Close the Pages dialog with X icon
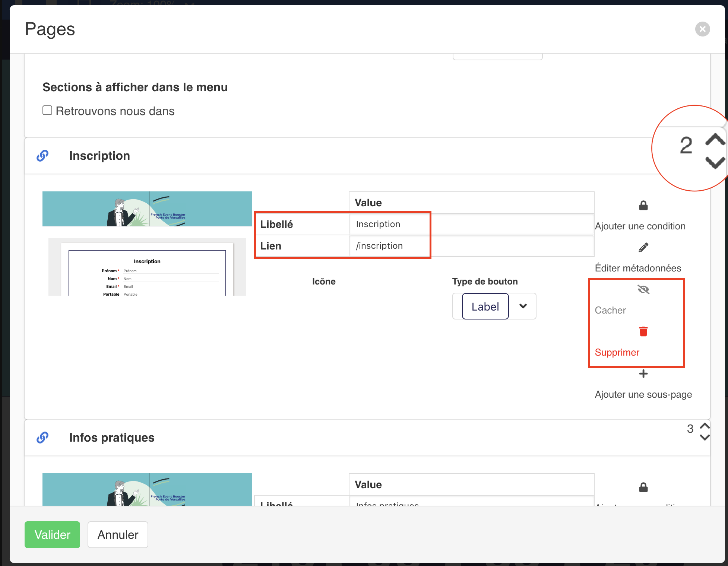 click(702, 29)
